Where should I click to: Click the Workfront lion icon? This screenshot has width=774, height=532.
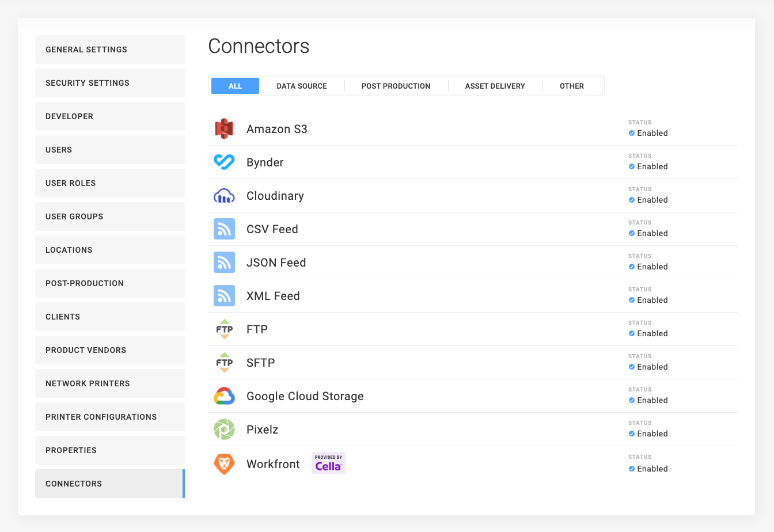tap(224, 464)
